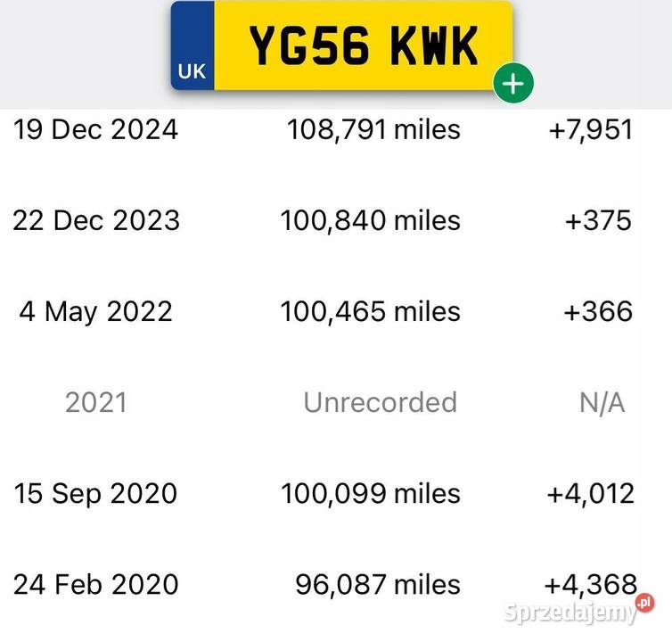The width and height of the screenshot is (672, 642).
Task: Click the 100,099 miles reading
Action: [371, 493]
